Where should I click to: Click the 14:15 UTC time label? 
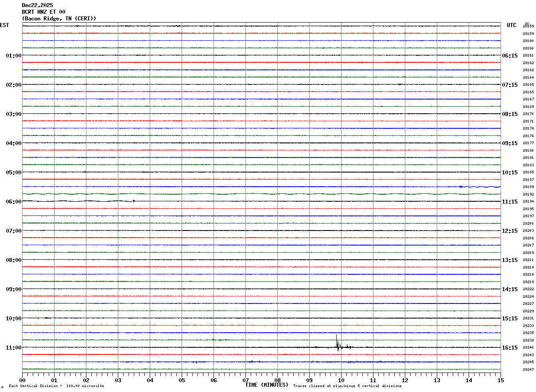click(x=510, y=289)
